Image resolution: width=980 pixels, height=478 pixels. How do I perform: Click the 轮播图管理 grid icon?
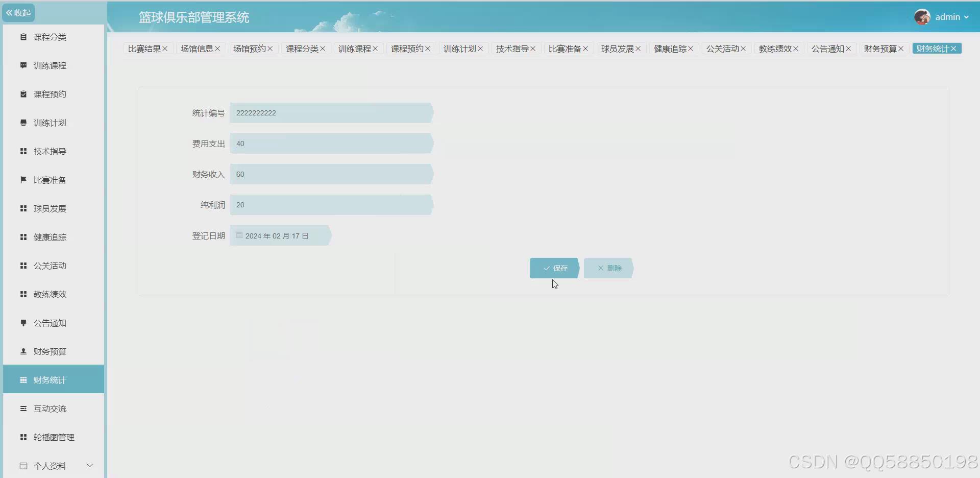pyautogui.click(x=23, y=437)
